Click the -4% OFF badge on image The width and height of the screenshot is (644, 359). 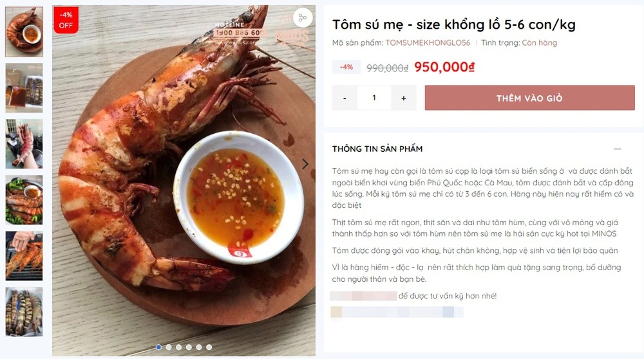click(x=66, y=20)
